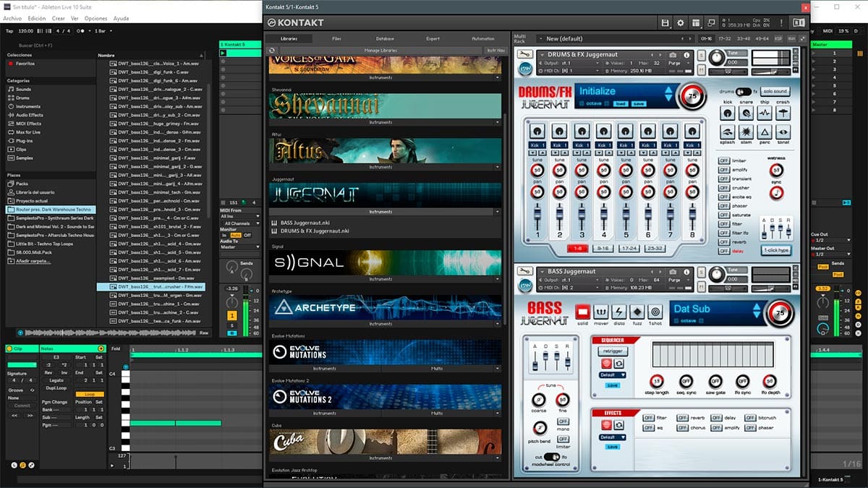Choose the whip sound icon

(765, 114)
